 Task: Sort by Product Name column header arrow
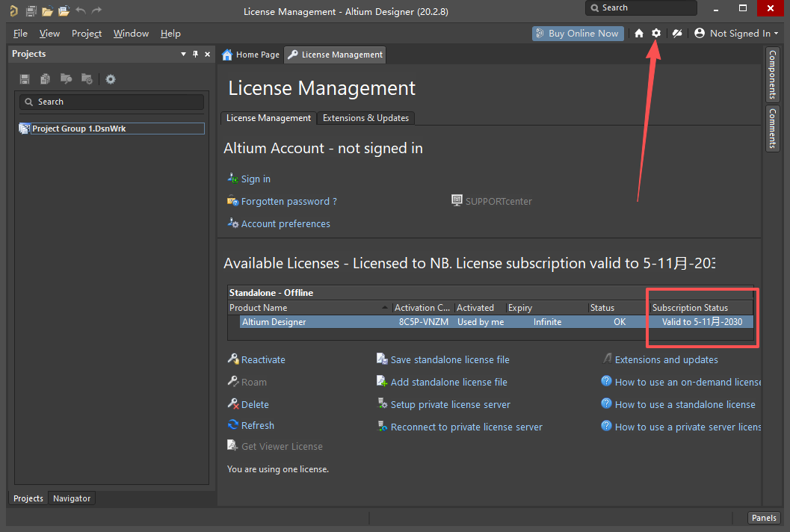click(x=385, y=308)
